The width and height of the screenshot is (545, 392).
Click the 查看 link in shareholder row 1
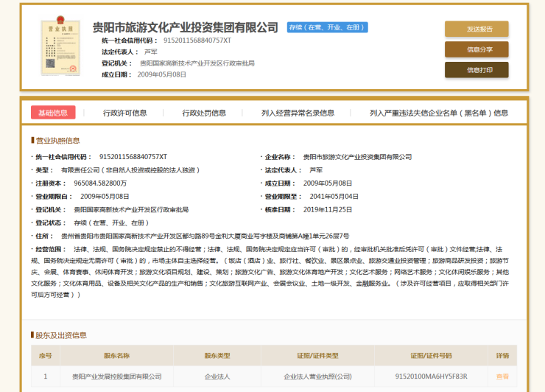(502, 377)
